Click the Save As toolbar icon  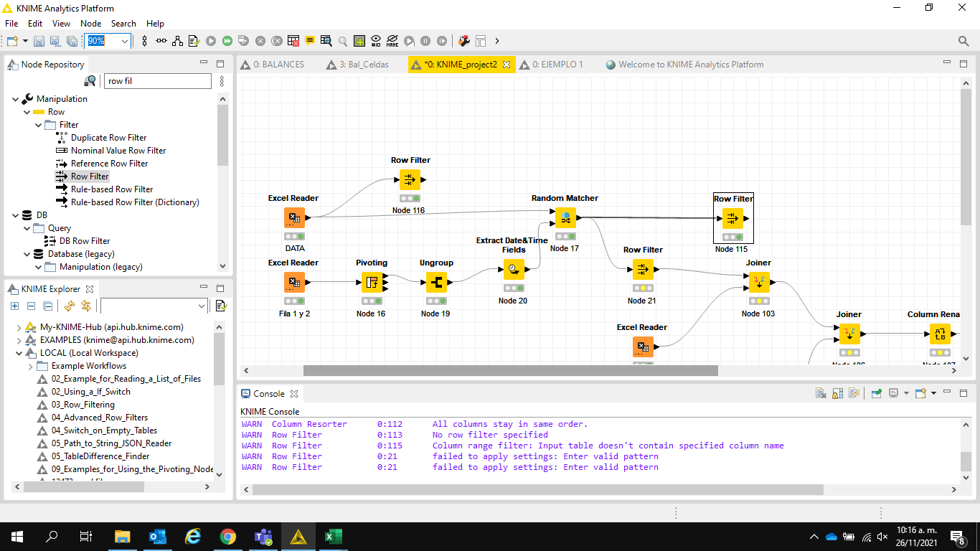55,41
